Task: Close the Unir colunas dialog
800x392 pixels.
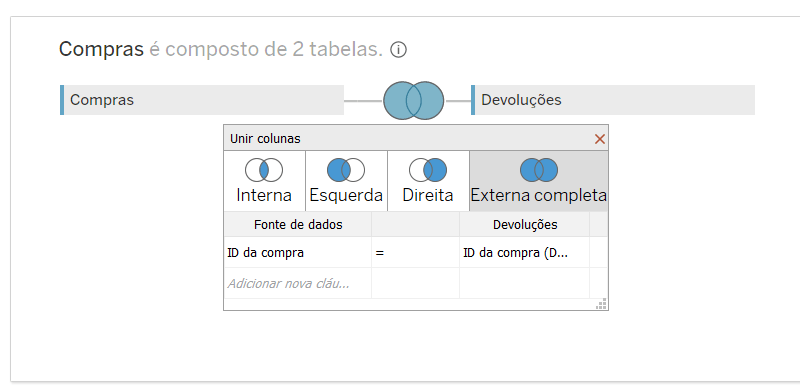Action: [599, 139]
